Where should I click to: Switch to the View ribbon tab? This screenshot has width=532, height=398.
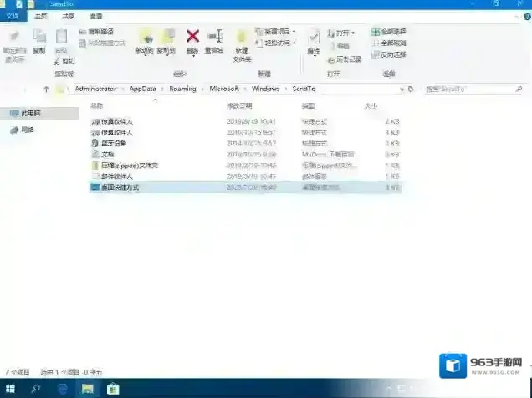(x=96, y=17)
